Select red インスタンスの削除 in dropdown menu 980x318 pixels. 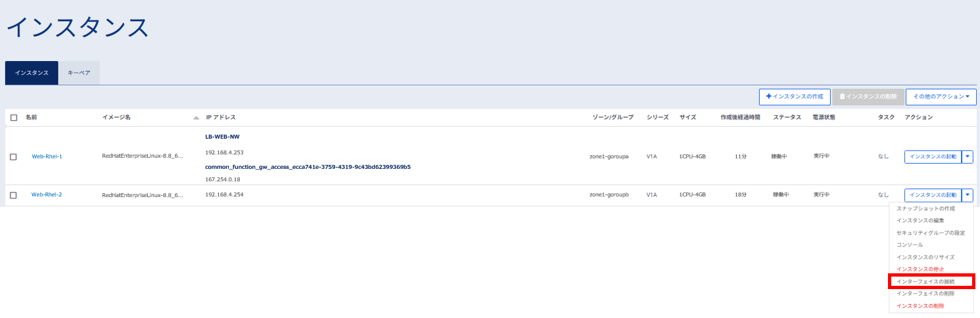[x=920, y=306]
